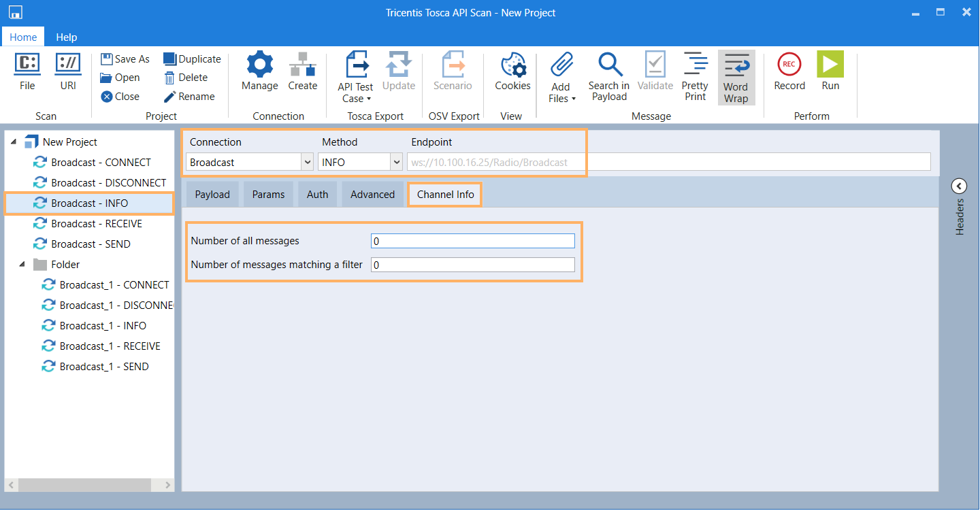The height and width of the screenshot is (511, 980).
Task: Select Broadcast - RECEIVE tree item
Action: click(96, 224)
